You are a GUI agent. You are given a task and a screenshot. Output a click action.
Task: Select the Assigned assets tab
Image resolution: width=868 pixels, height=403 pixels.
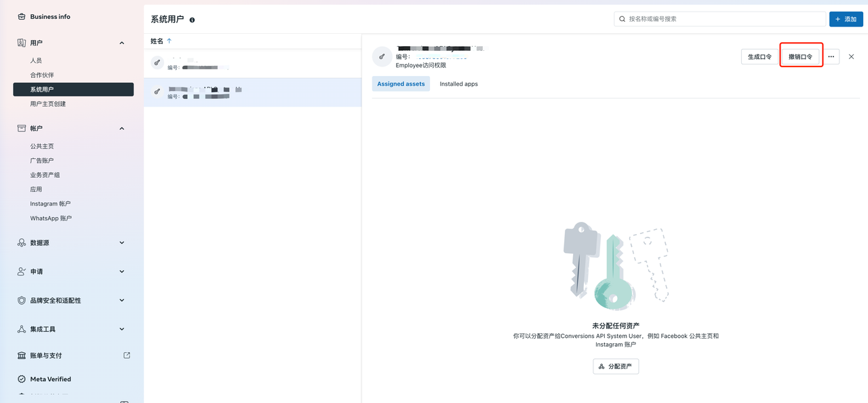pos(401,84)
